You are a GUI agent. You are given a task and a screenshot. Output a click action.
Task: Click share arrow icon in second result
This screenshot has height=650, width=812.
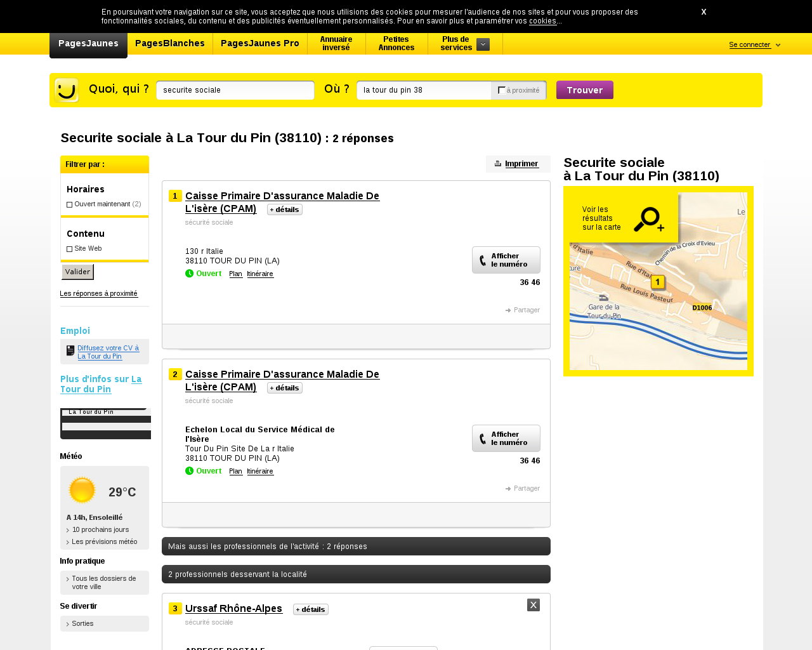click(x=508, y=489)
